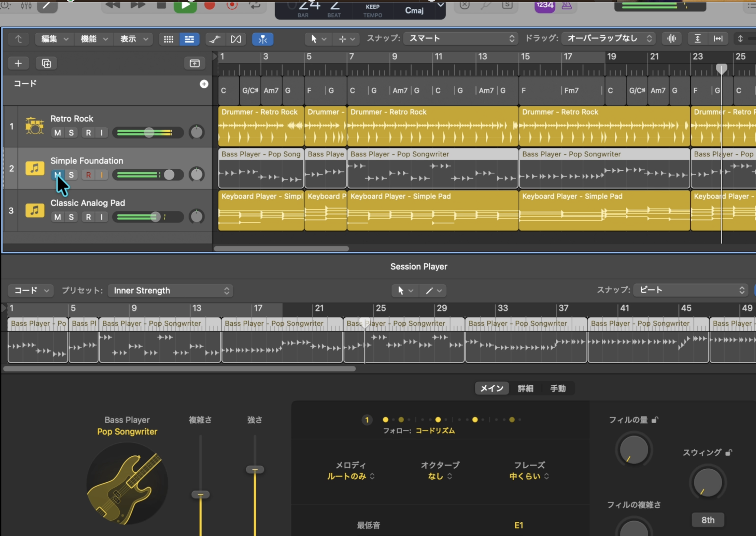Open the ドラッグ オーバーラップなし dropdown
756x536 pixels.
(x=609, y=39)
